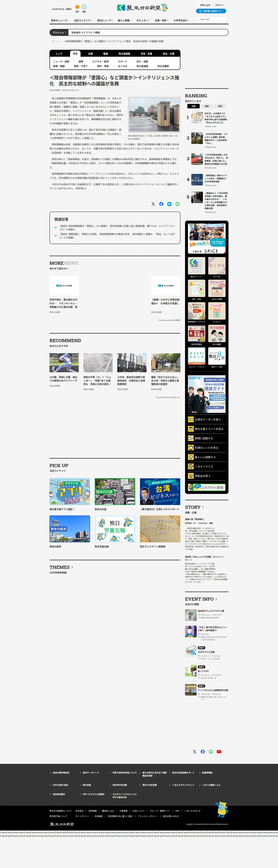Click the lightbulb icon beside 脳トレに挑戦する
The image size is (278, 868).
point(191,457)
